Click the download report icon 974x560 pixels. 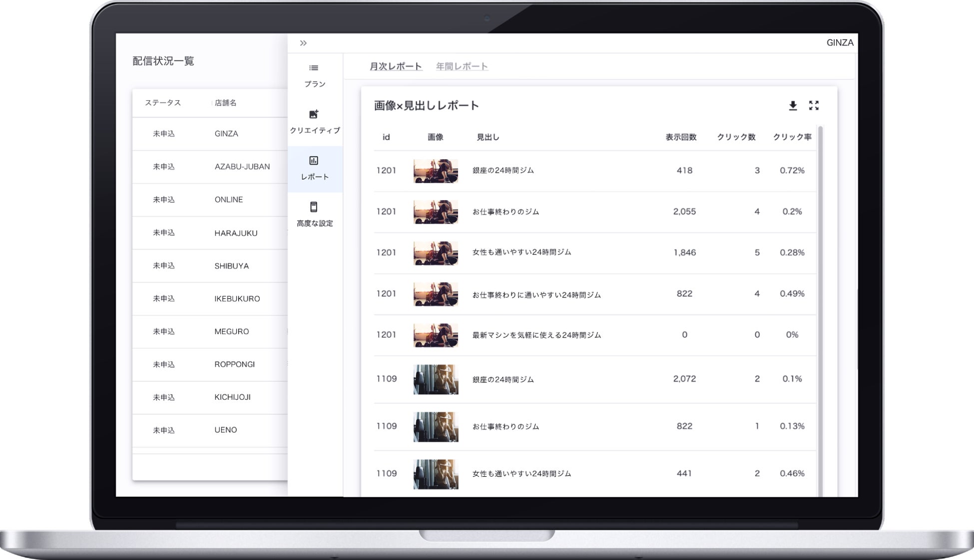[793, 106]
